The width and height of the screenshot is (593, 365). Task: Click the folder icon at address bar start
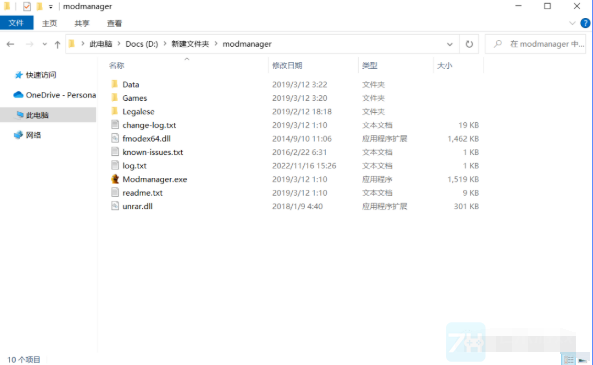click(x=72, y=44)
